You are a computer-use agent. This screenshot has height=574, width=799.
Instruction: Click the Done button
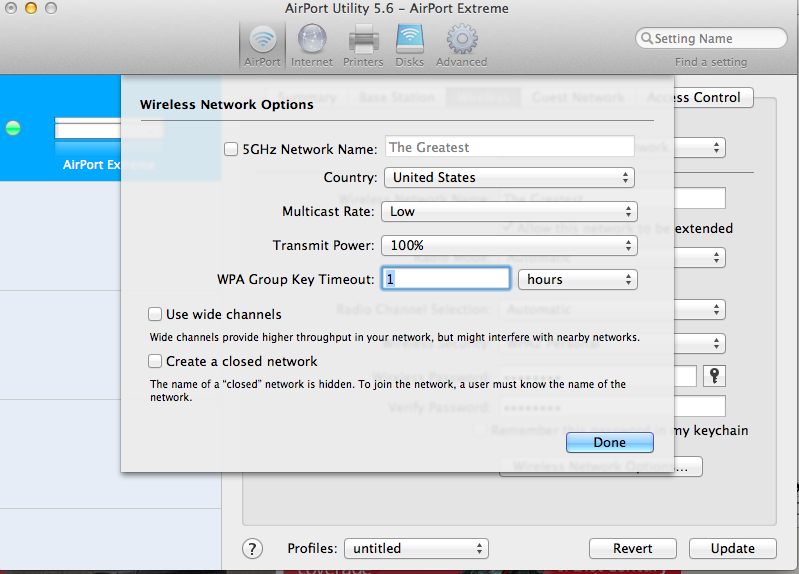pyautogui.click(x=609, y=442)
